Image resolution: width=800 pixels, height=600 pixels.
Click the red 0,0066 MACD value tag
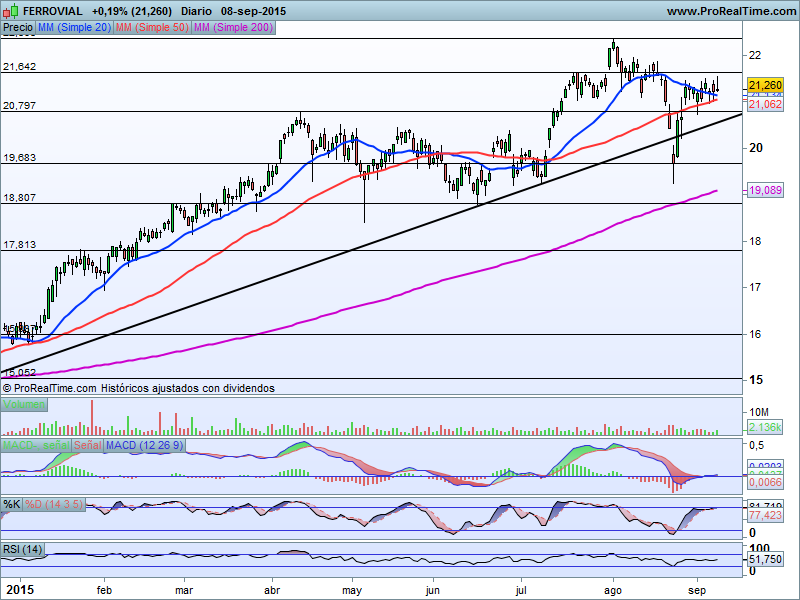pyautogui.click(x=765, y=482)
